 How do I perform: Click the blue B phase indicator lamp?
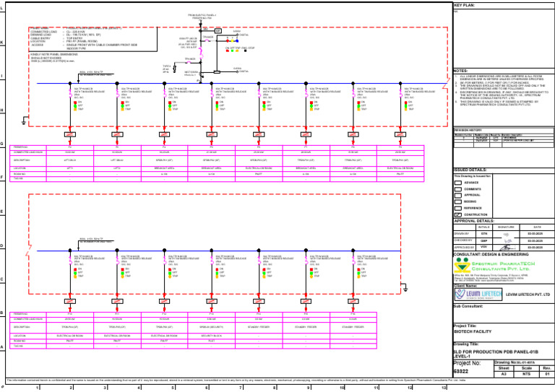tap(237, 41)
